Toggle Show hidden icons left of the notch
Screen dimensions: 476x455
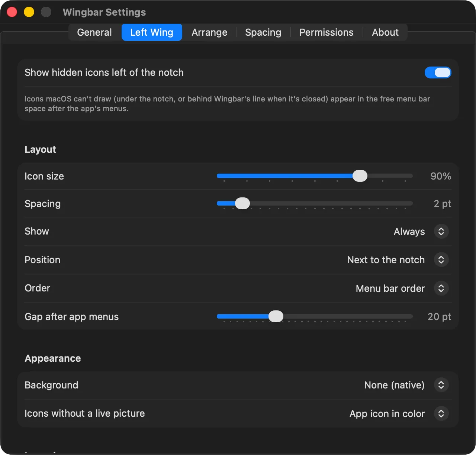(x=438, y=72)
